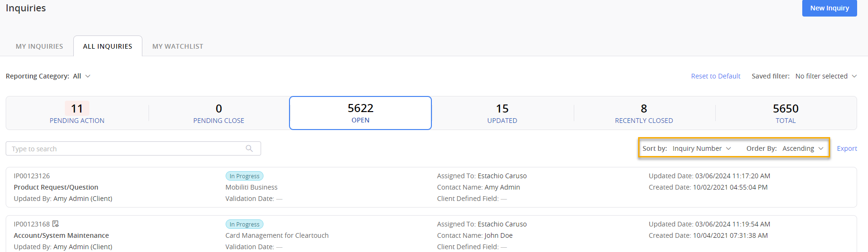Expand the Reporting Category dropdown
Screen dimensions: 868x252
pos(81,76)
